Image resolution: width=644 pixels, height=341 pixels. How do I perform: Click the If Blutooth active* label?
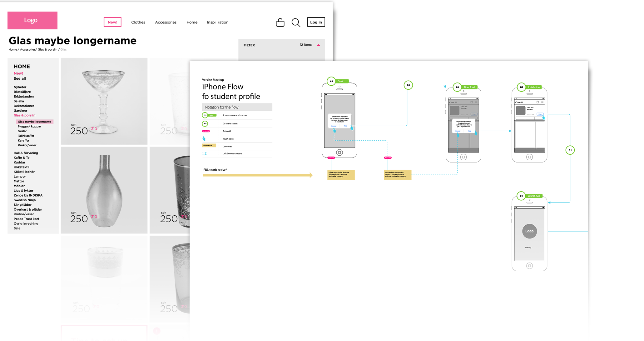[215, 170]
